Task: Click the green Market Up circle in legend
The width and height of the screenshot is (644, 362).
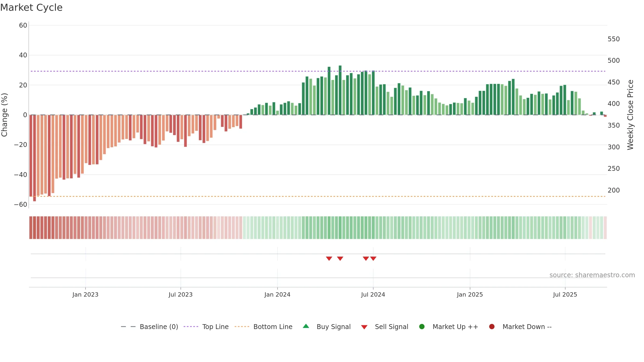Action: [422, 327]
